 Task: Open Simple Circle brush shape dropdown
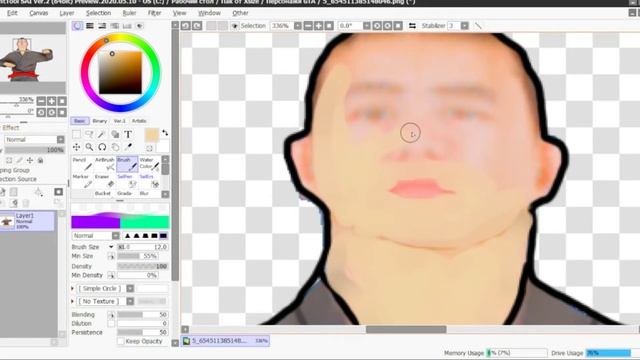130,289
